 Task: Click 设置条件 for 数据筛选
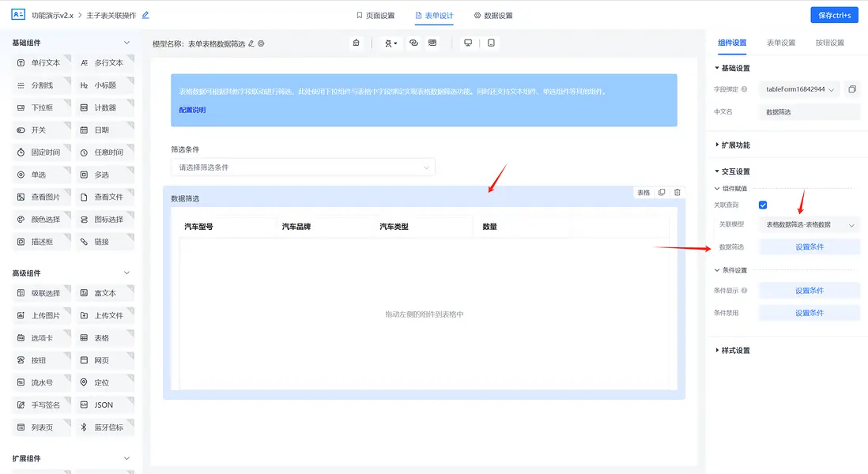pos(810,247)
